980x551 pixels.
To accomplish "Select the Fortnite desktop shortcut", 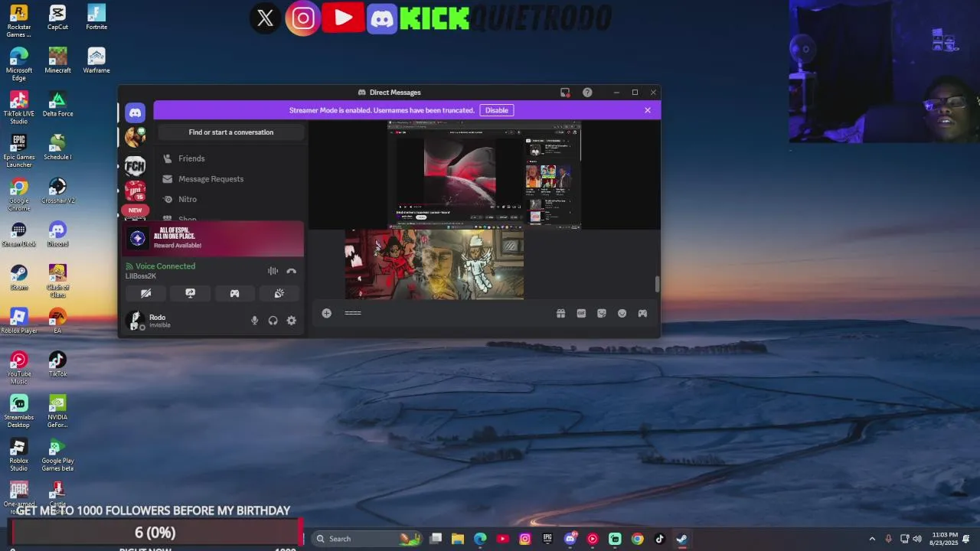I will pos(96,18).
